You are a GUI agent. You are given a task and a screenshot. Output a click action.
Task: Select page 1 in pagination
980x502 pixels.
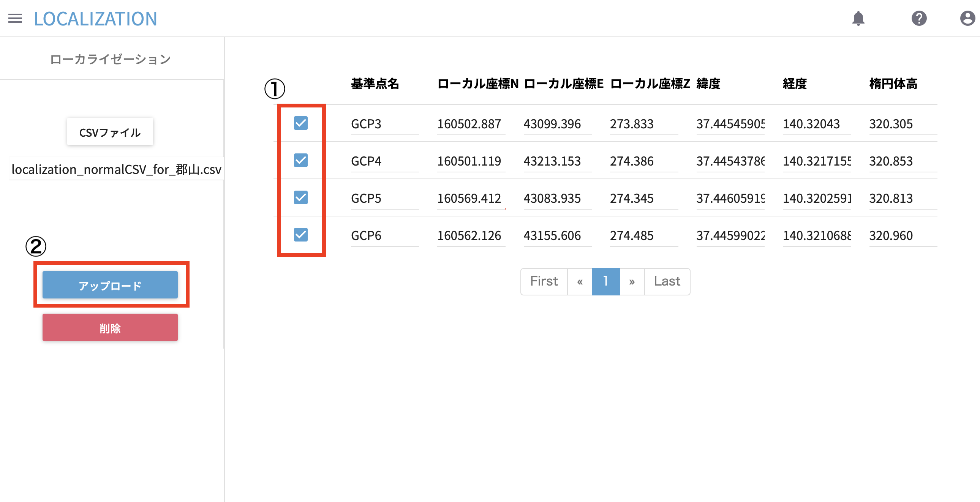(605, 281)
